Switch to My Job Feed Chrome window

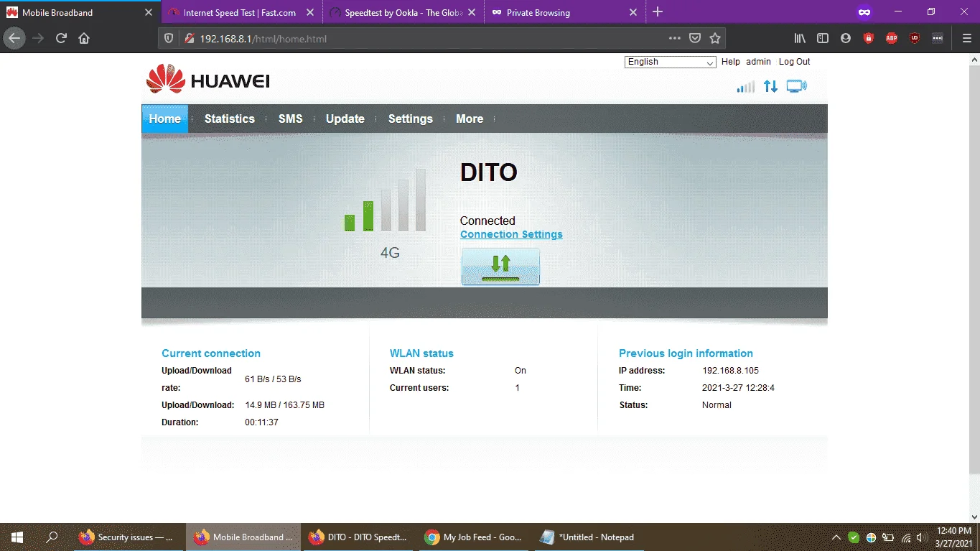(472, 537)
